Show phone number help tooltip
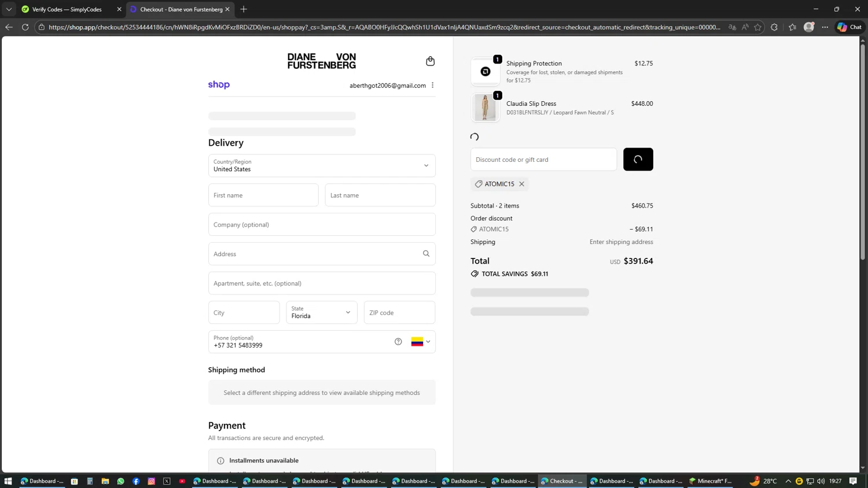Screen dimensions: 868x488 coord(398,342)
